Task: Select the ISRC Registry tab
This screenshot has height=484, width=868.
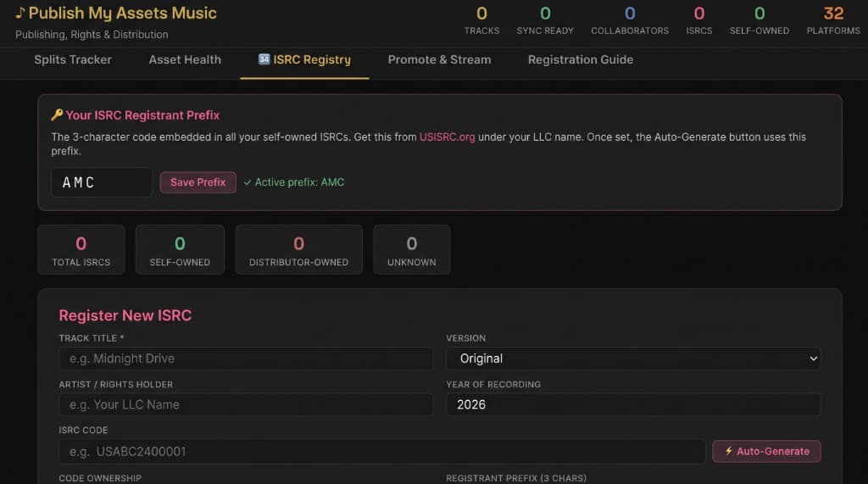Action: tap(304, 60)
